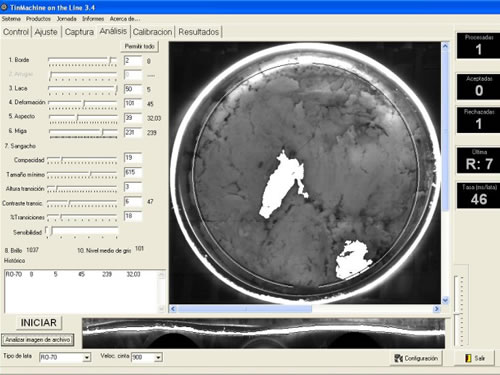Open the Productos menu
Viewport: 500px width, 375px height.
[x=38, y=19]
